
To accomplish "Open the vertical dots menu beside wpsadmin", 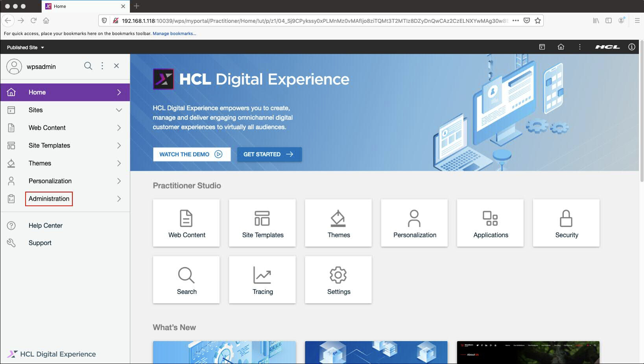I will click(x=102, y=66).
